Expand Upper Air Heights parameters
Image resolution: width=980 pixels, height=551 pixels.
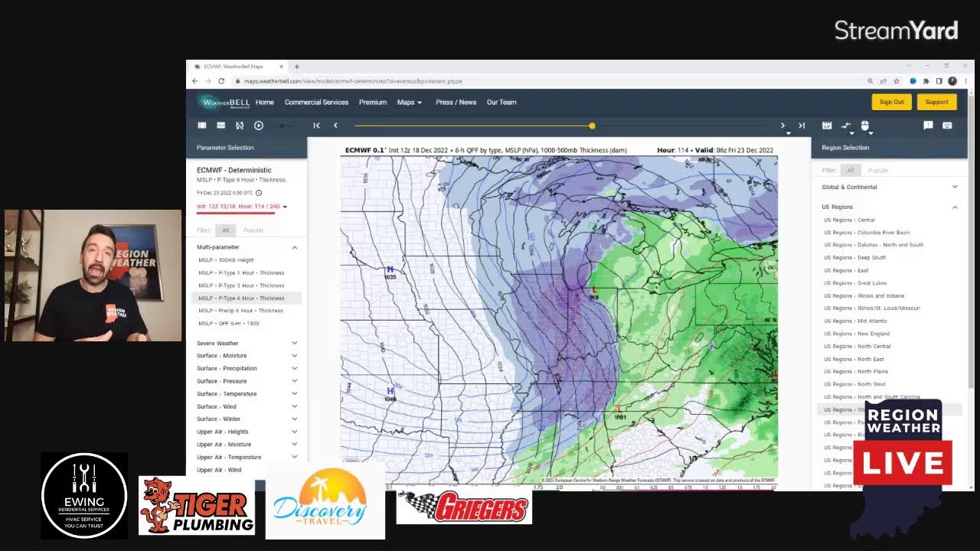tap(295, 432)
